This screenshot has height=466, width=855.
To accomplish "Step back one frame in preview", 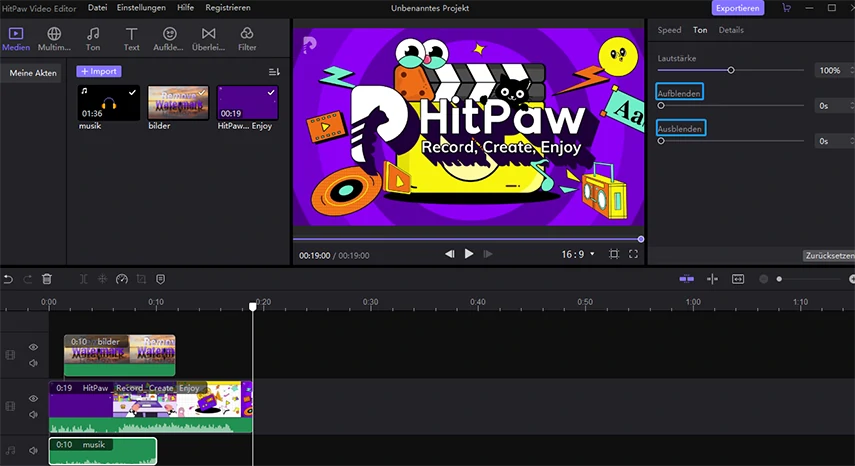I will coord(449,254).
